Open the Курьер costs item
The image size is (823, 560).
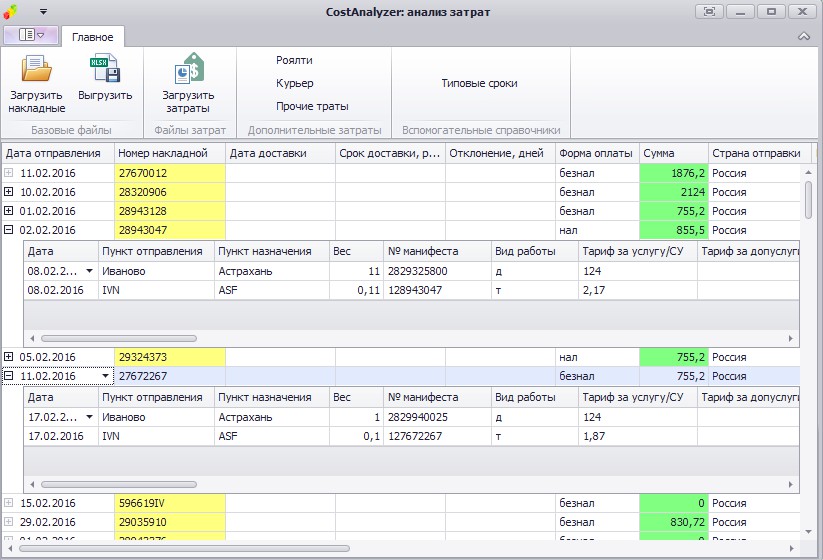point(294,84)
